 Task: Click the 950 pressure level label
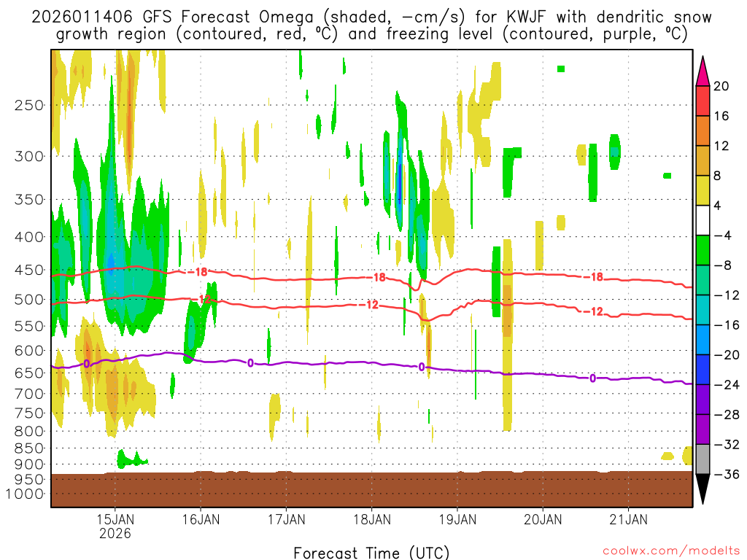click(29, 480)
